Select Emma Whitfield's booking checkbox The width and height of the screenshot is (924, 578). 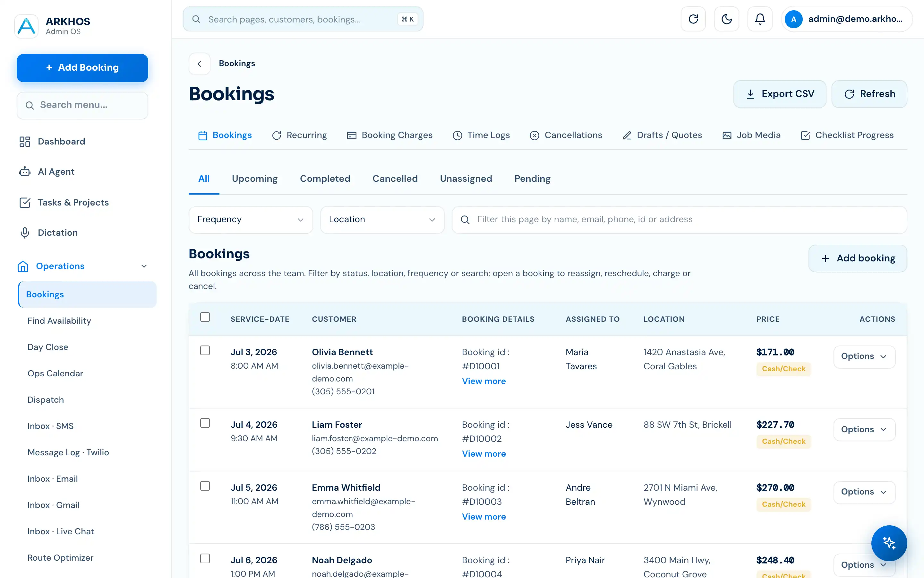[205, 486]
